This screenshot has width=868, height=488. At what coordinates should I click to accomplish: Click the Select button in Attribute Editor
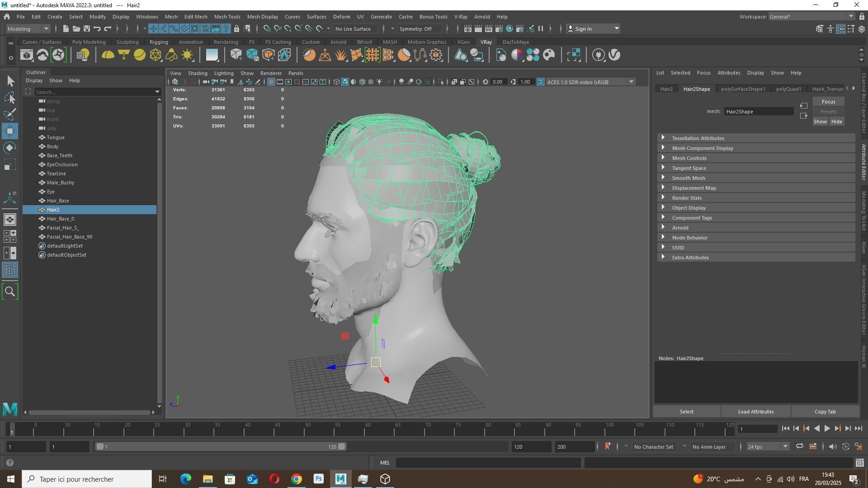click(686, 412)
